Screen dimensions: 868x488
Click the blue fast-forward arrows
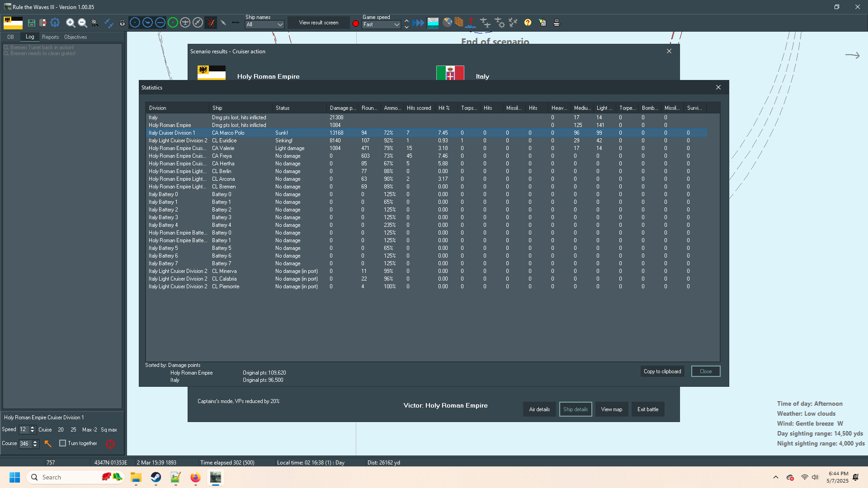(x=418, y=23)
